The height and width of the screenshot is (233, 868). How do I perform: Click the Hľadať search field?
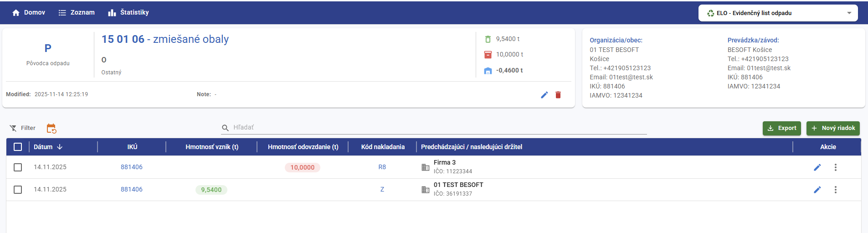pos(437,128)
